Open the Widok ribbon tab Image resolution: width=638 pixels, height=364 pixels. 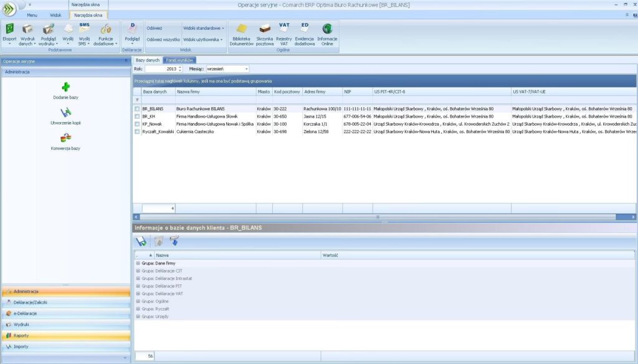(x=55, y=14)
